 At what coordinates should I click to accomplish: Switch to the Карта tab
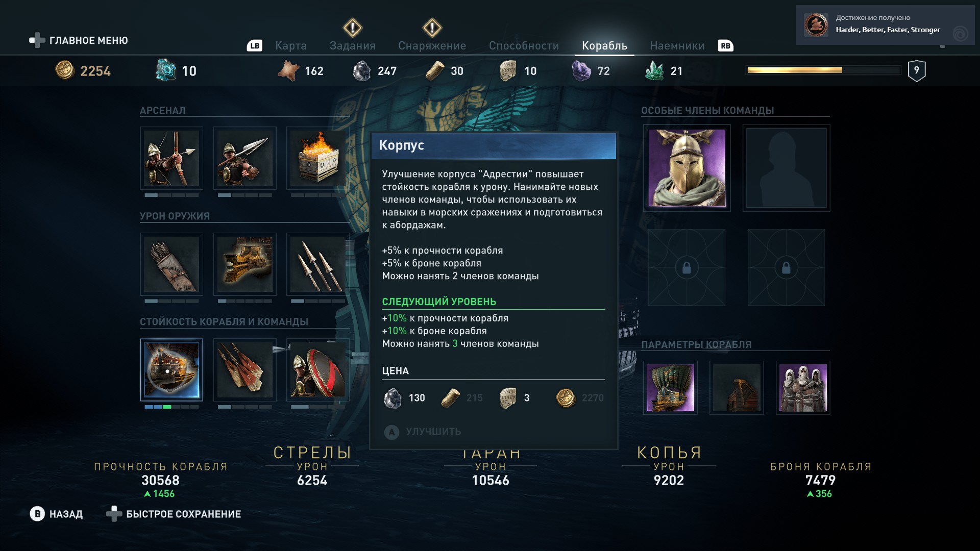point(291,45)
